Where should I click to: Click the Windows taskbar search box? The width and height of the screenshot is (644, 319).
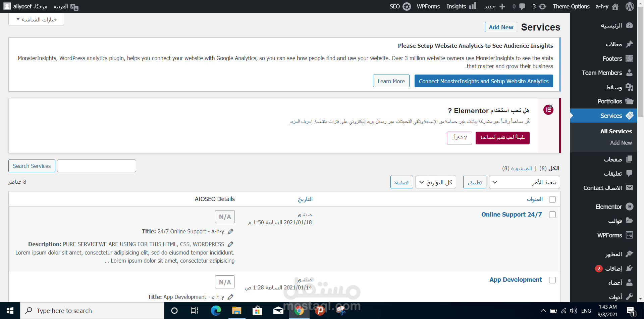(92, 311)
